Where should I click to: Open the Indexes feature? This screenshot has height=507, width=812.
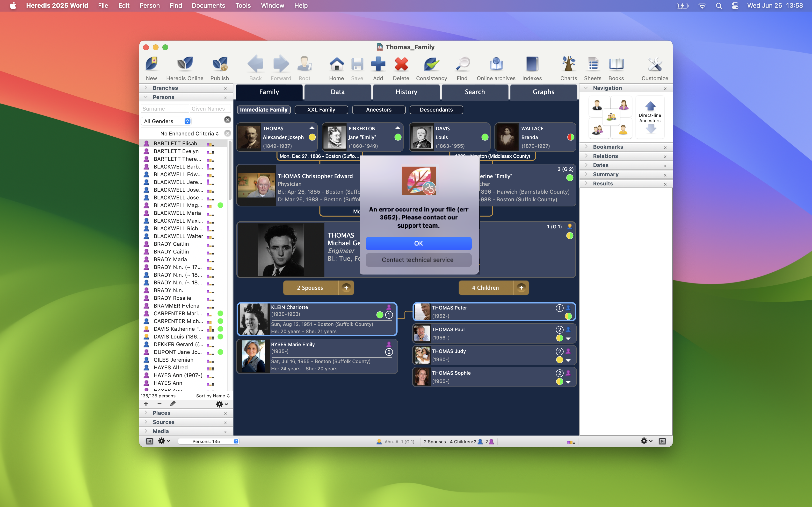532,67
